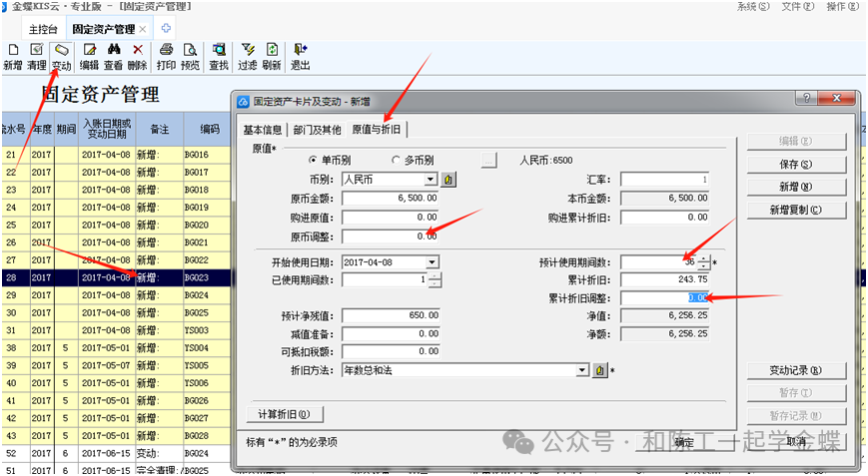Expand the 币别 currency dropdown

(x=432, y=180)
